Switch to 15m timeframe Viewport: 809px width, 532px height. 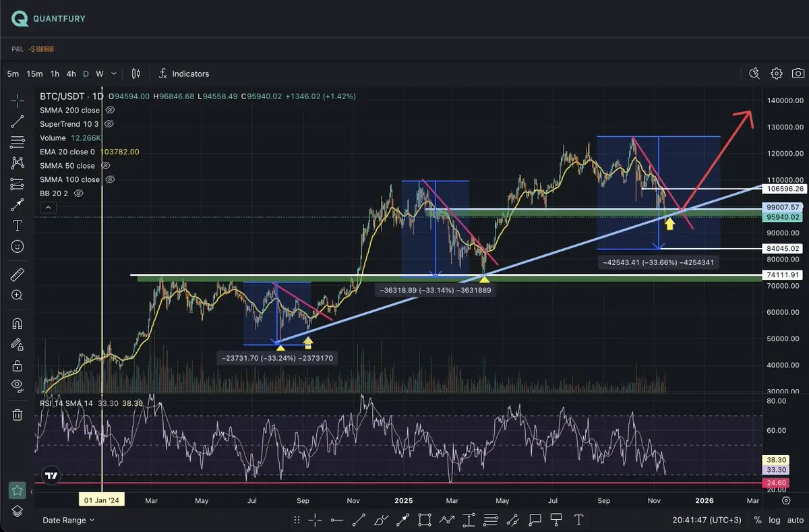click(x=35, y=73)
